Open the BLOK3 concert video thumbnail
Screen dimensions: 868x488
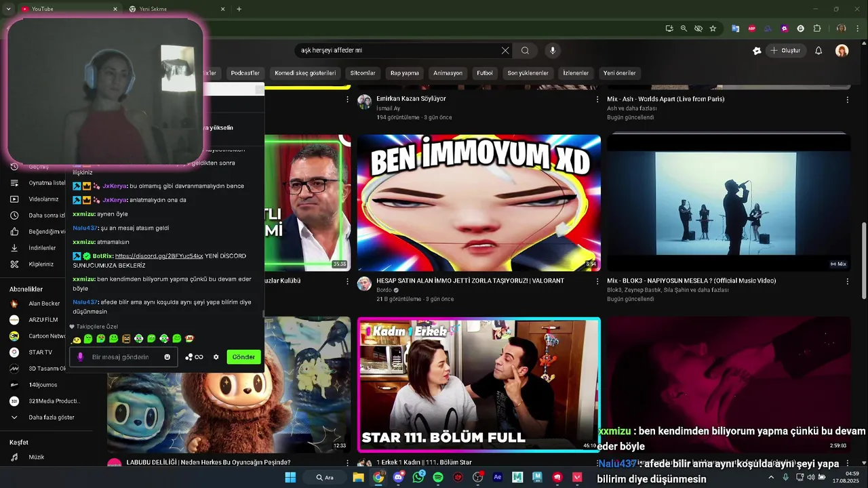[x=728, y=203]
